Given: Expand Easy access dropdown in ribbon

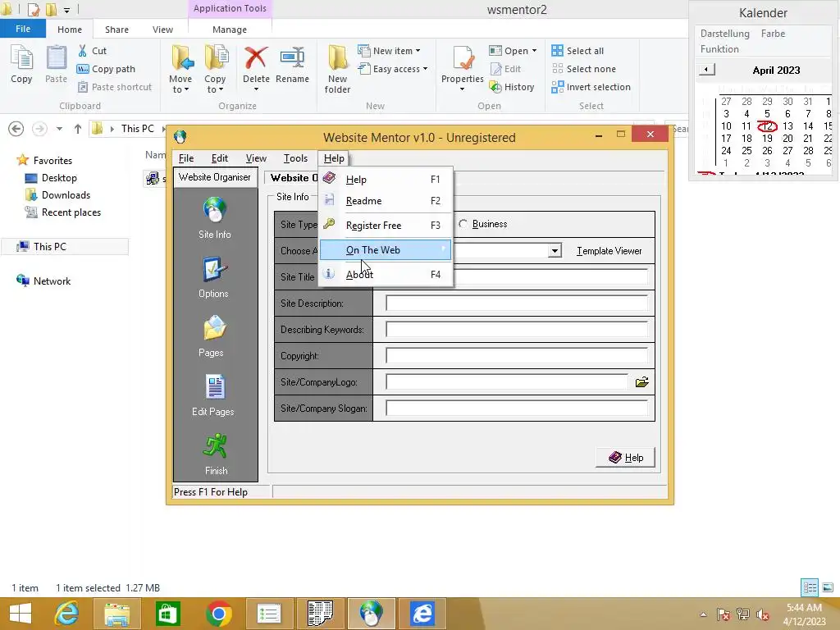Looking at the screenshot, I should point(426,69).
